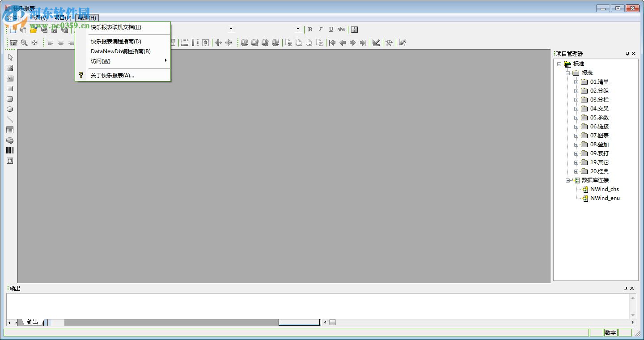Image resolution: width=644 pixels, height=340 pixels.
Task: Choose the ellipse shape tool
Action: [x=10, y=109]
